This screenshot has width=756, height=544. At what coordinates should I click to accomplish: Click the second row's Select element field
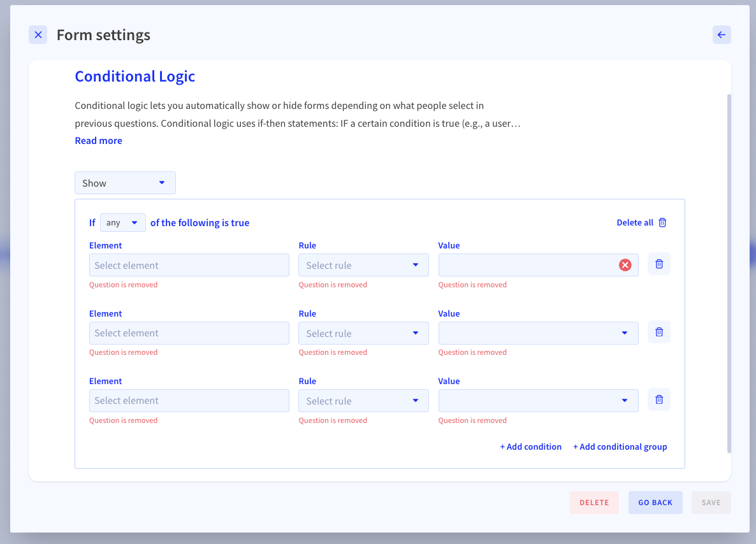pos(189,333)
